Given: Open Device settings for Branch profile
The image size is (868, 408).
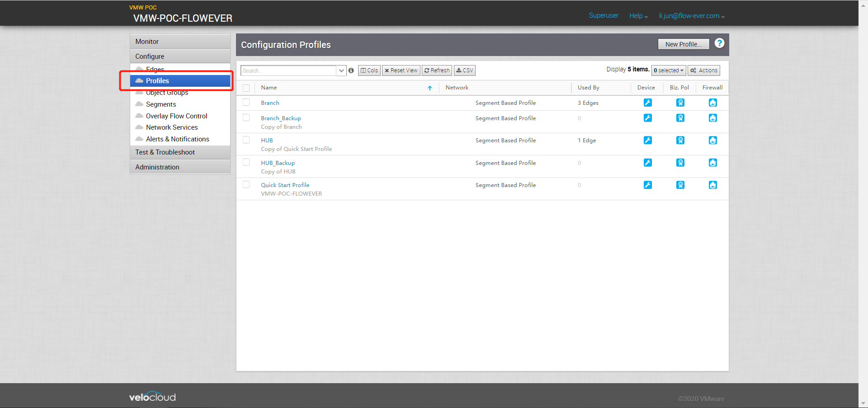Looking at the screenshot, I should (647, 103).
